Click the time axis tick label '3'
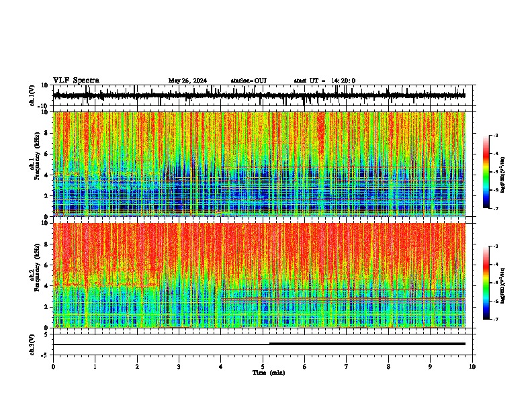The width and height of the screenshot is (532, 411). (179, 367)
